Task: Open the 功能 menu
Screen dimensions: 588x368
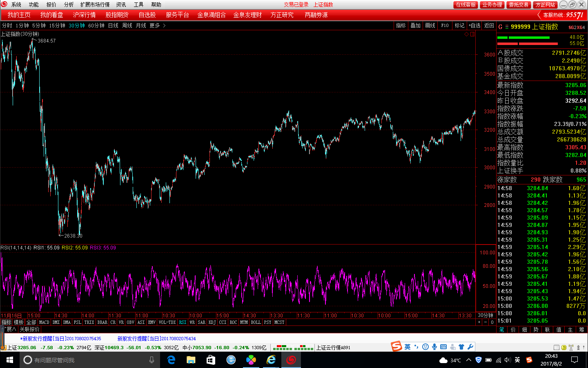Action: [x=34, y=4]
